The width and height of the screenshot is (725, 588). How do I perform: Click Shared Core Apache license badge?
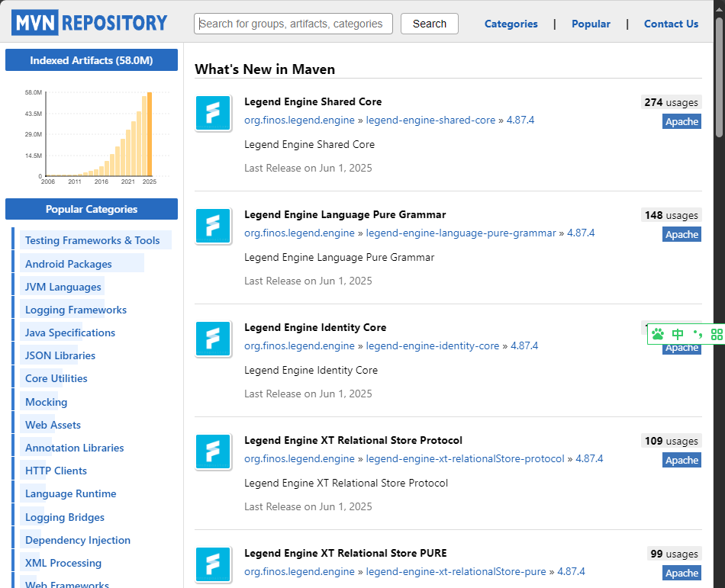(x=681, y=121)
